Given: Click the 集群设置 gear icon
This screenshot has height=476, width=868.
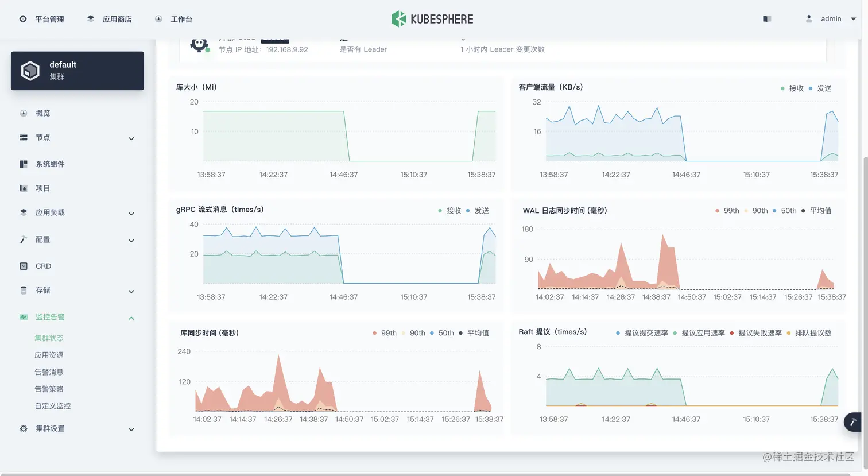Looking at the screenshot, I should [x=24, y=428].
